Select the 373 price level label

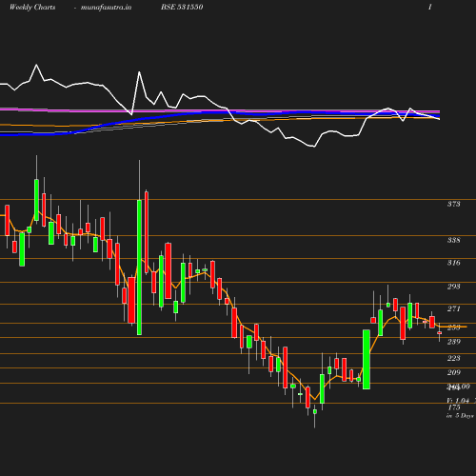pos(454,204)
